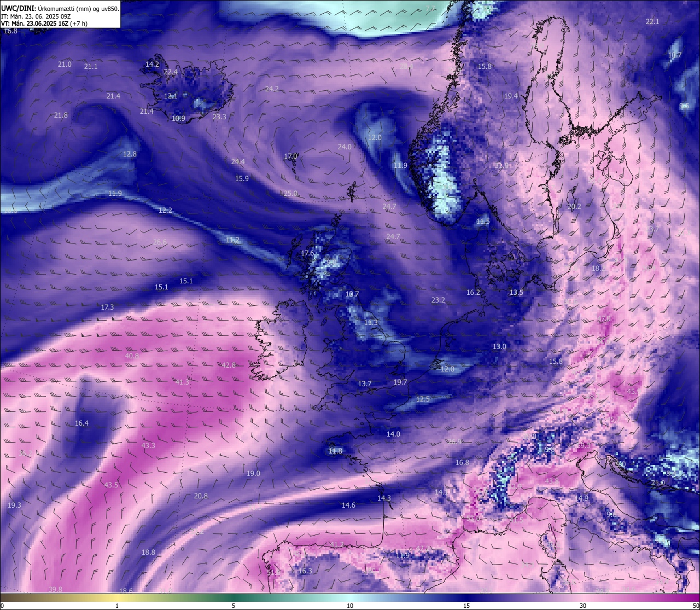Click the 14.2 value over northwest Iceland

[152, 64]
